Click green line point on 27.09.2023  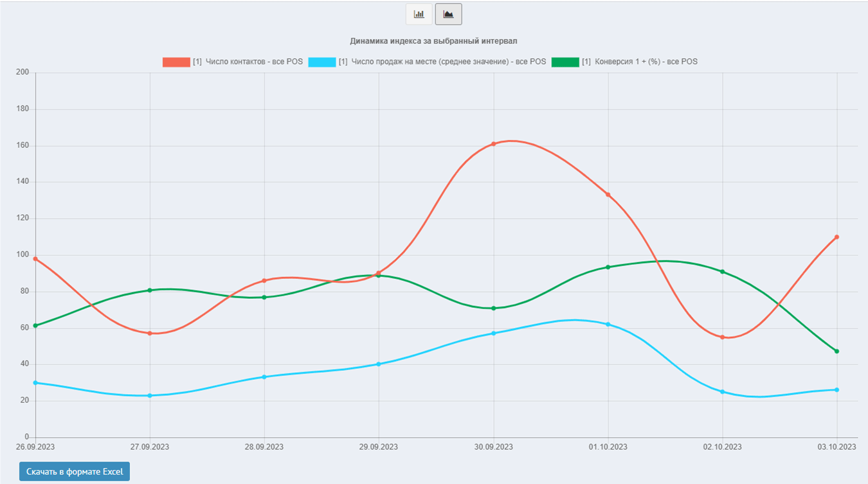(x=150, y=291)
